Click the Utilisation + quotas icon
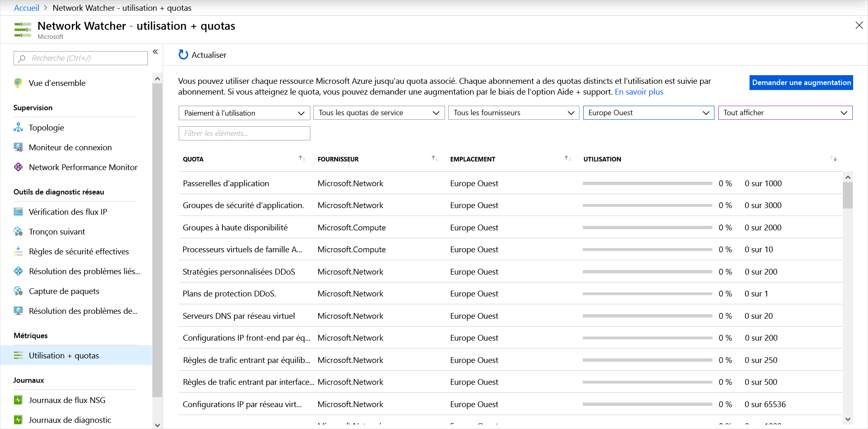The height and width of the screenshot is (429, 868). click(x=18, y=355)
